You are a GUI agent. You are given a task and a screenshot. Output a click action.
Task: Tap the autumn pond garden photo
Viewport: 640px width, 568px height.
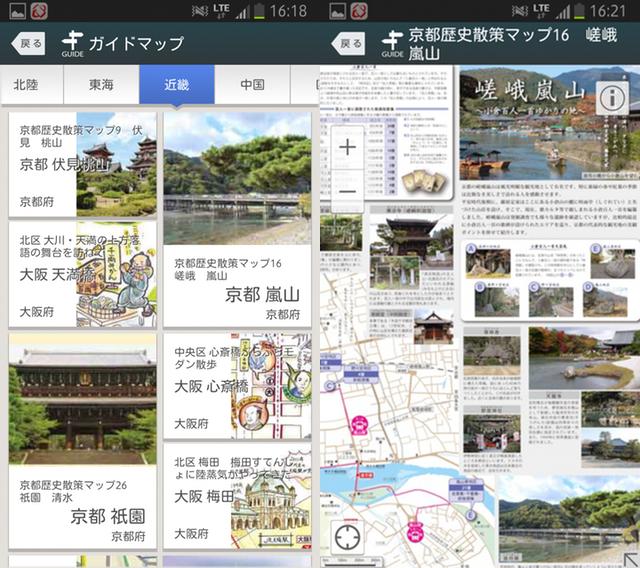[x=584, y=358]
